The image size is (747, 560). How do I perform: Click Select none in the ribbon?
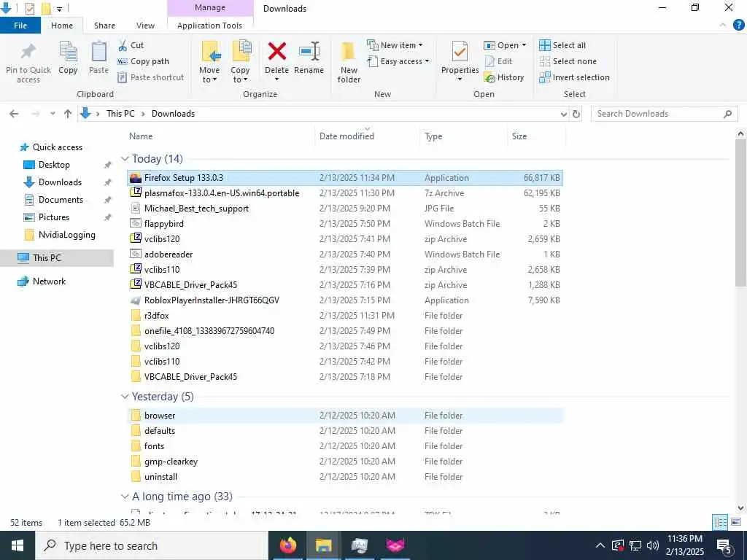[x=568, y=61]
